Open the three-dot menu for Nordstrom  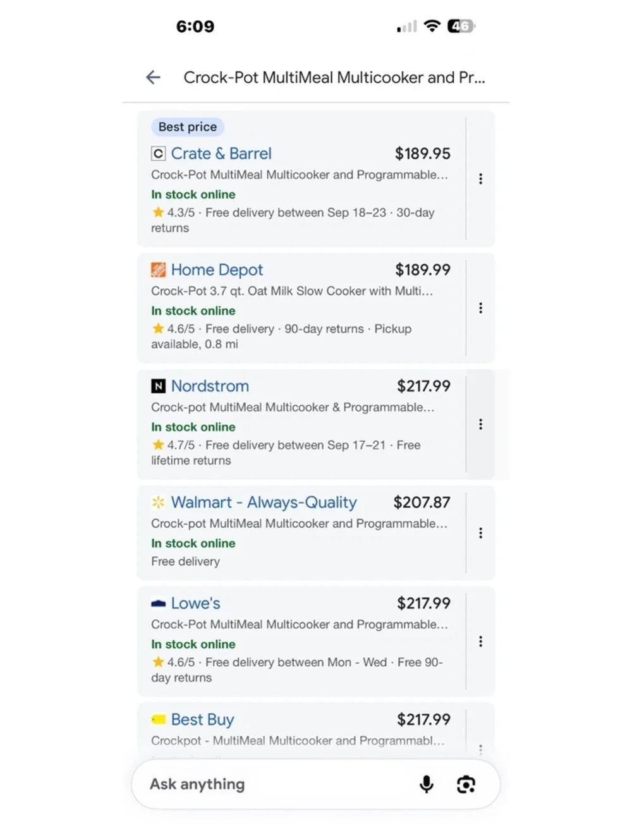point(481,424)
